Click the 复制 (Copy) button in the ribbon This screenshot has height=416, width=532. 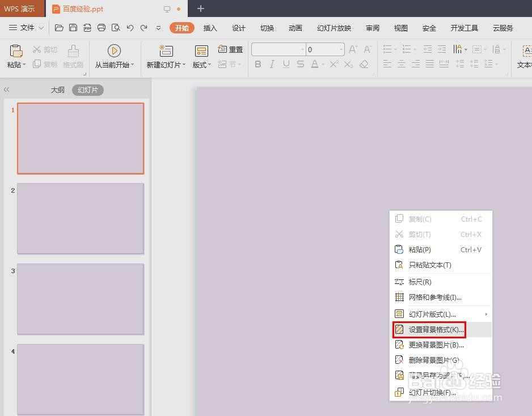[x=45, y=63]
